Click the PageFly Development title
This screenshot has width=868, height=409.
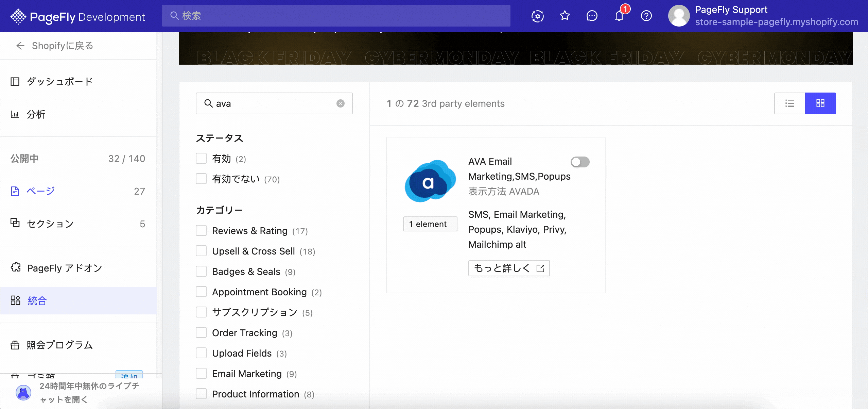[87, 17]
